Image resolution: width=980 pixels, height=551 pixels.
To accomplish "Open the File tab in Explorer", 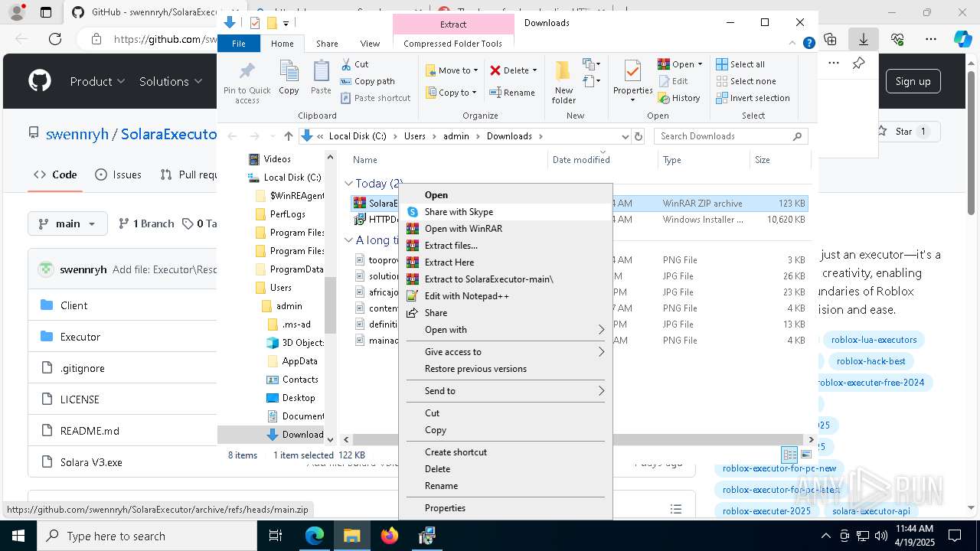I will (x=239, y=44).
